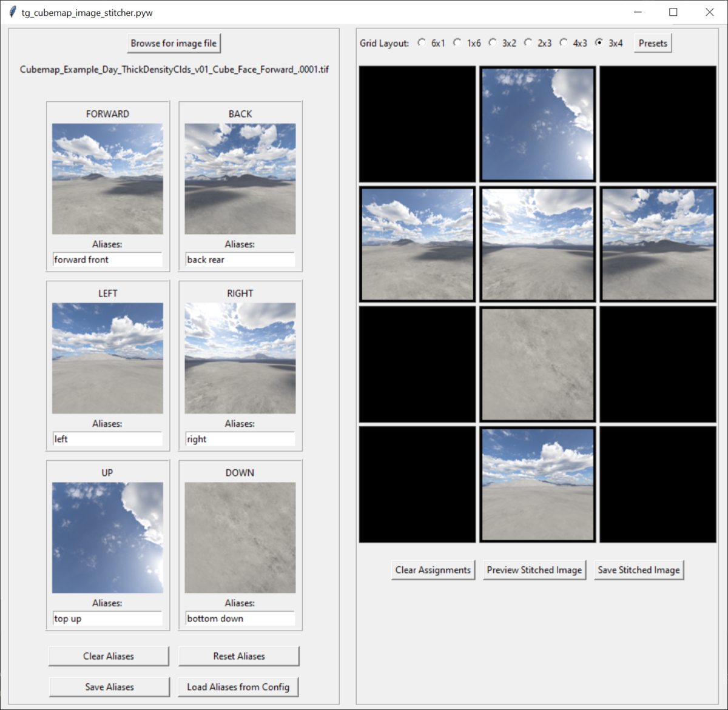Open Preview Stitched Image
728x710 pixels.
534,570
